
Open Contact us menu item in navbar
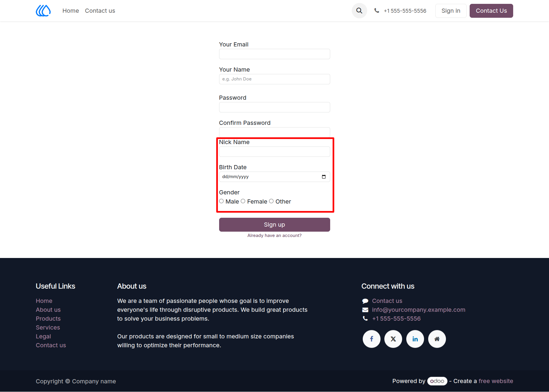[100, 11]
